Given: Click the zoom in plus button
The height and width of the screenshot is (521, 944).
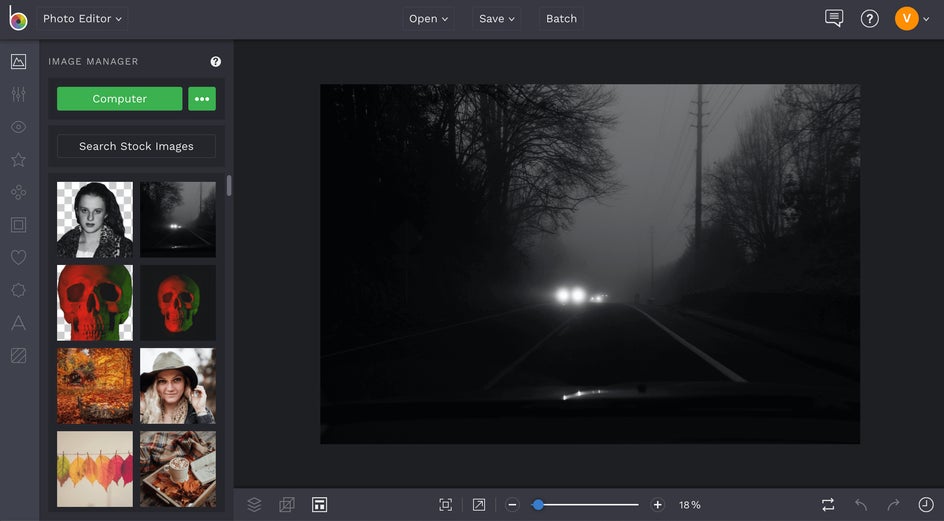Looking at the screenshot, I should [x=657, y=505].
